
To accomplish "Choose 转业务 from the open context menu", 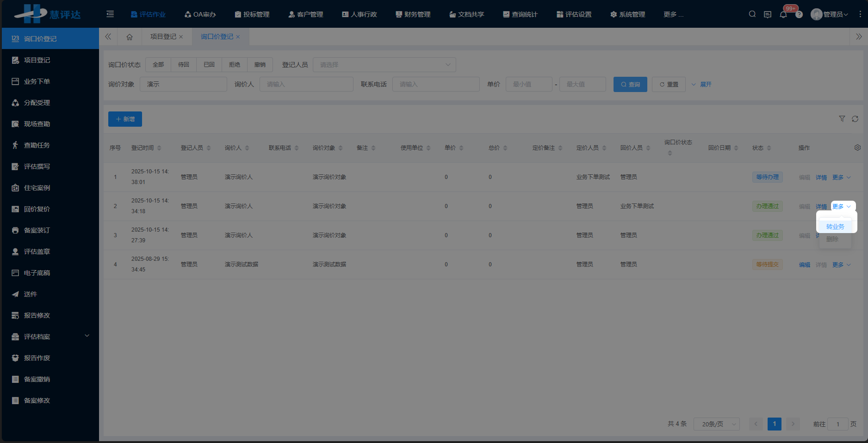I will pos(835,226).
